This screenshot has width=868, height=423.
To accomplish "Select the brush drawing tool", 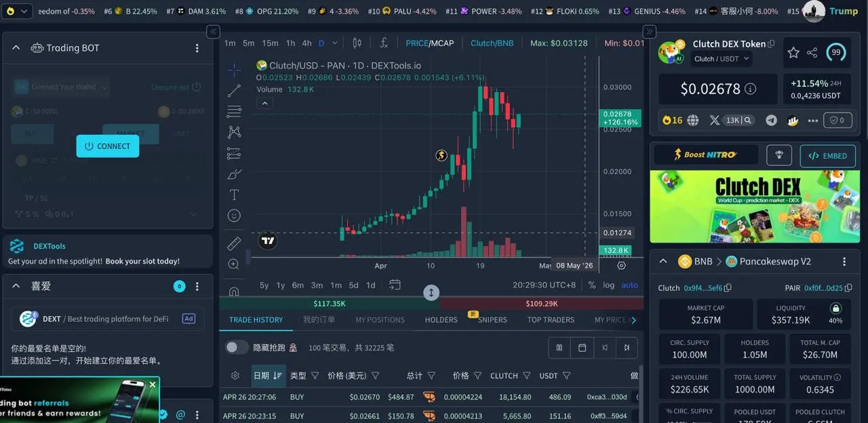I will [x=234, y=174].
